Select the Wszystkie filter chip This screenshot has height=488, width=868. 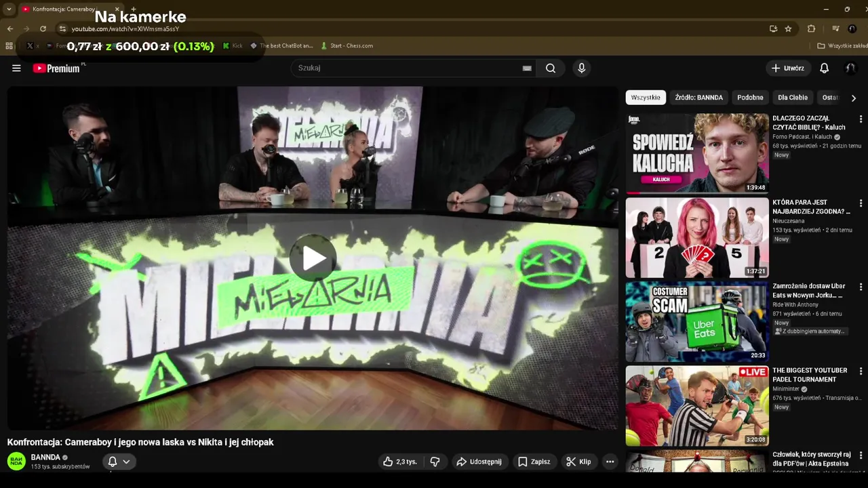646,98
